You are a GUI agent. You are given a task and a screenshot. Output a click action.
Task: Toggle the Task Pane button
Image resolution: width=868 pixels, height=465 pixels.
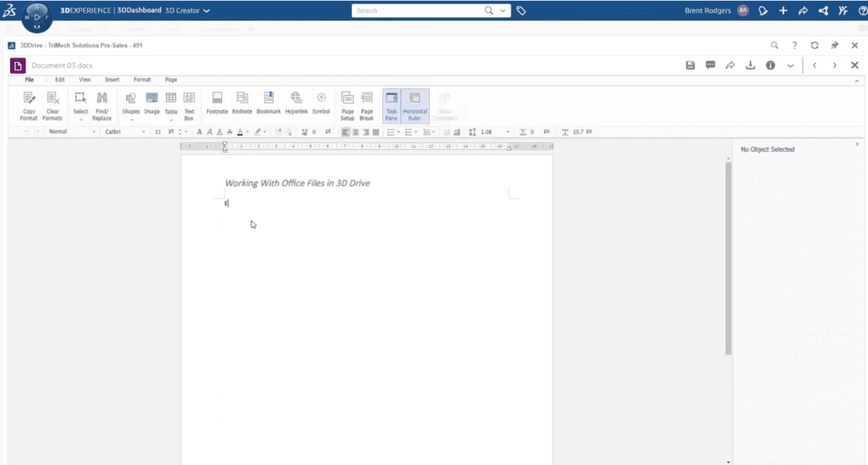coord(392,106)
